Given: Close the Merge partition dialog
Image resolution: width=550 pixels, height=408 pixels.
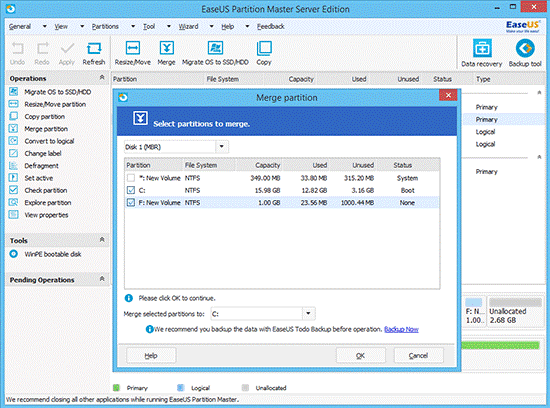Looking at the screenshot, I should tap(448, 95).
